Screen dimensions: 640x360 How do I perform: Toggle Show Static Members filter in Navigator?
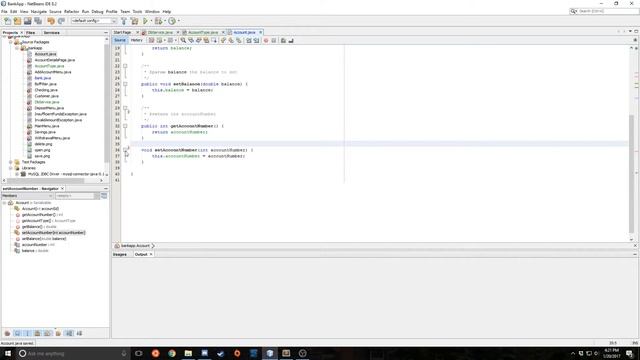[28, 333]
